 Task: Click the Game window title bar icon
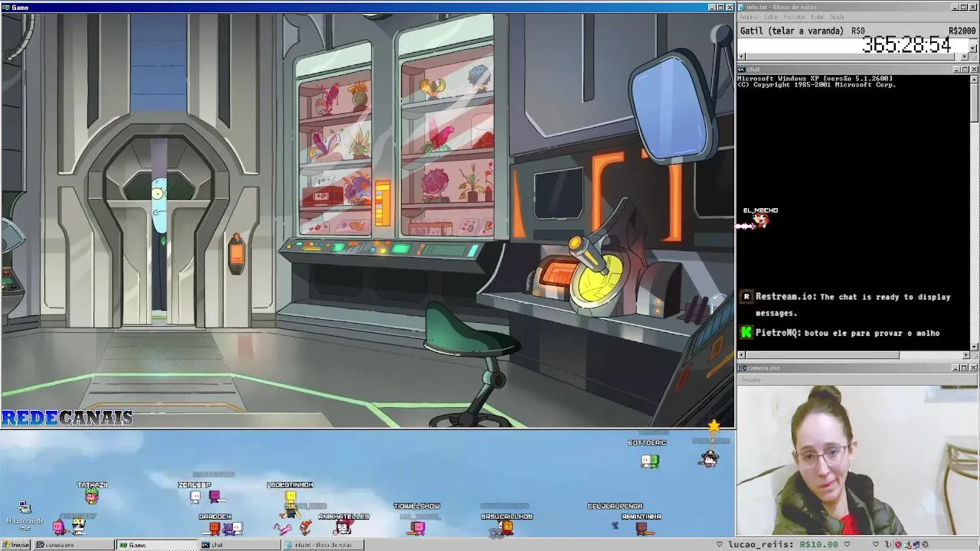coord(5,7)
